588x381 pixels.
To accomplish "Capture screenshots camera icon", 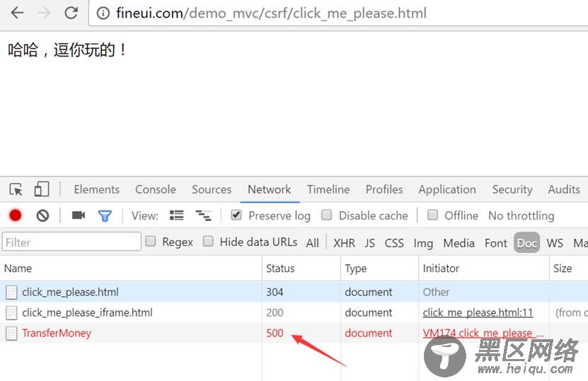I will (79, 215).
